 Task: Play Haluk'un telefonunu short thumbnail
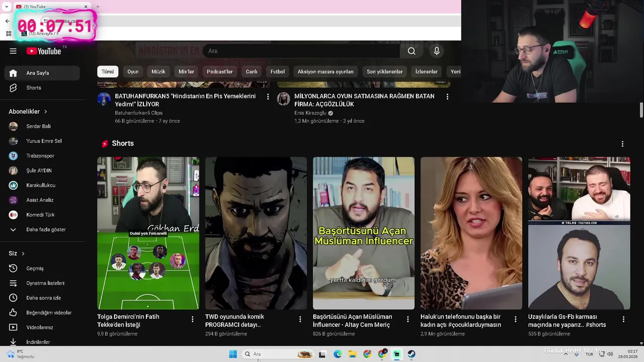471,233
